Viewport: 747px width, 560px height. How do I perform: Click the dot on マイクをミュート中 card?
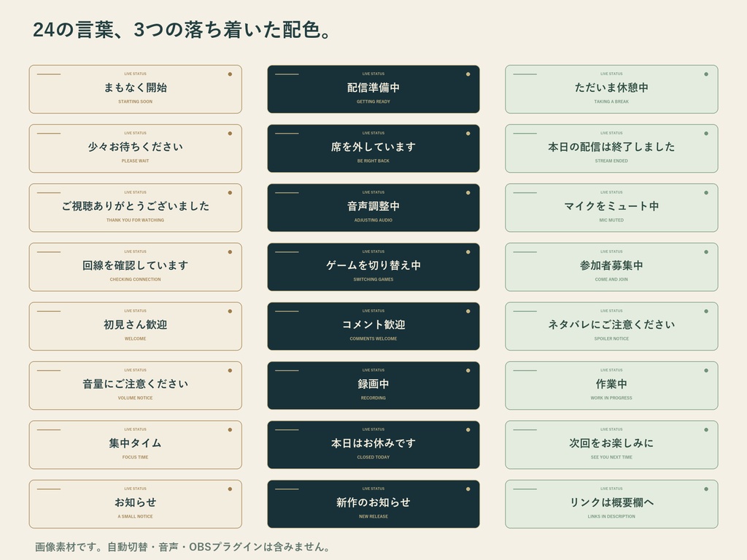point(706,192)
